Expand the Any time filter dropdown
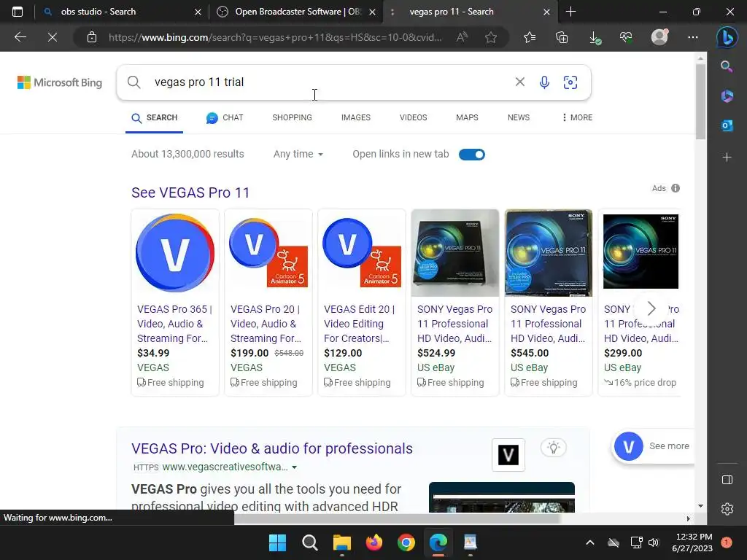Image resolution: width=747 pixels, height=560 pixels. (x=298, y=155)
